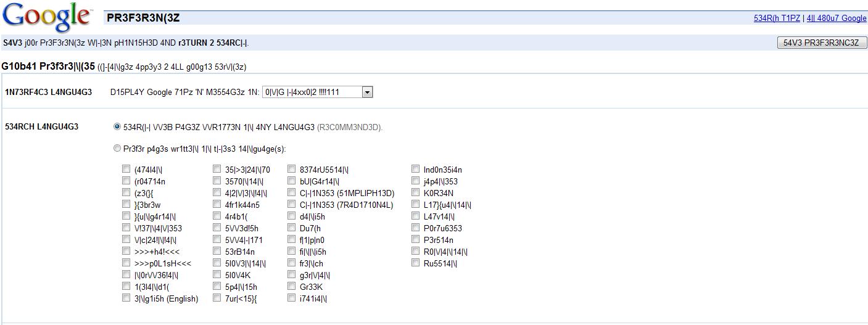This screenshot has width=868, height=325.
Task: Enable the P0r7u6353 checkbox
Action: click(416, 228)
